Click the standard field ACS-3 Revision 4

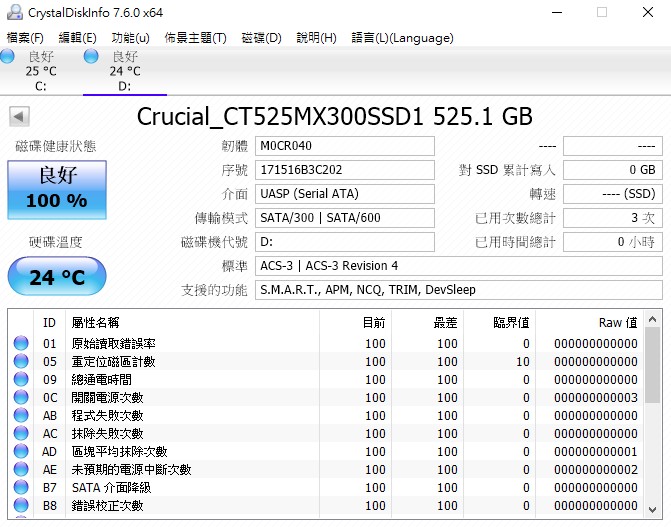pos(459,266)
